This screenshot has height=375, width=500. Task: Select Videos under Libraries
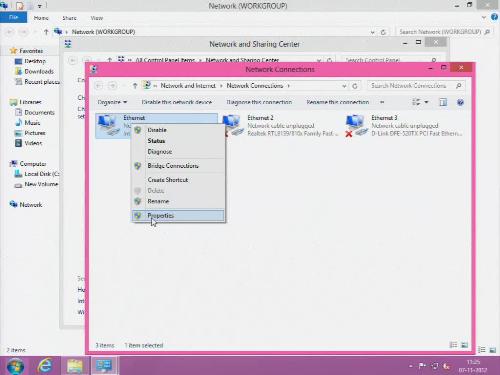tap(29, 143)
